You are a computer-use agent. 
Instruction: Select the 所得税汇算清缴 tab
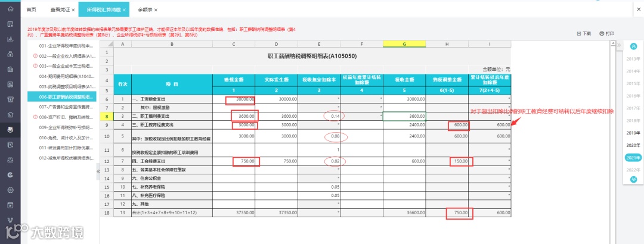(103, 10)
